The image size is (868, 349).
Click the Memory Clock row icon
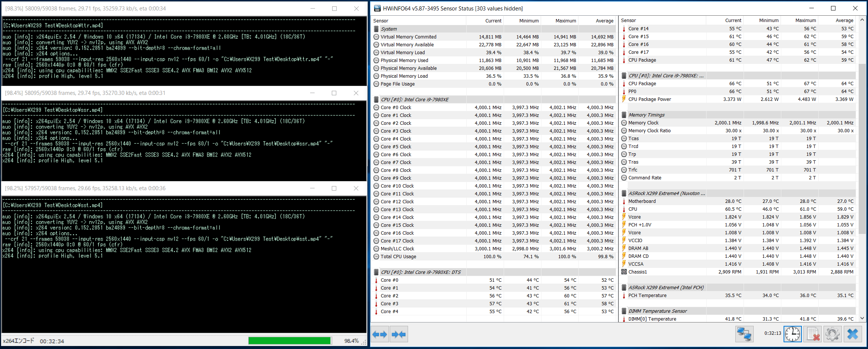tap(624, 123)
